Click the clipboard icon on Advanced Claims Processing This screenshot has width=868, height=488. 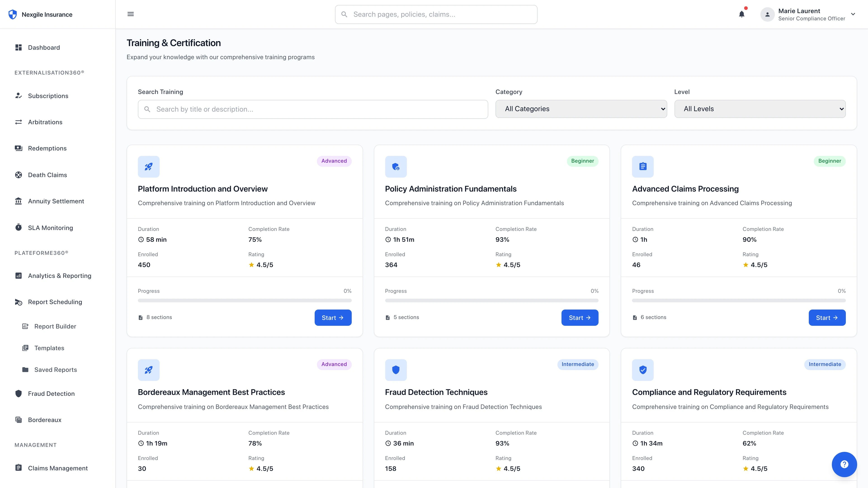[643, 166]
